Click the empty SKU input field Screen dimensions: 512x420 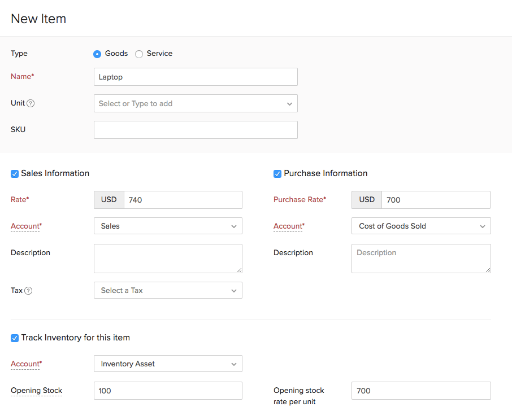coord(196,130)
